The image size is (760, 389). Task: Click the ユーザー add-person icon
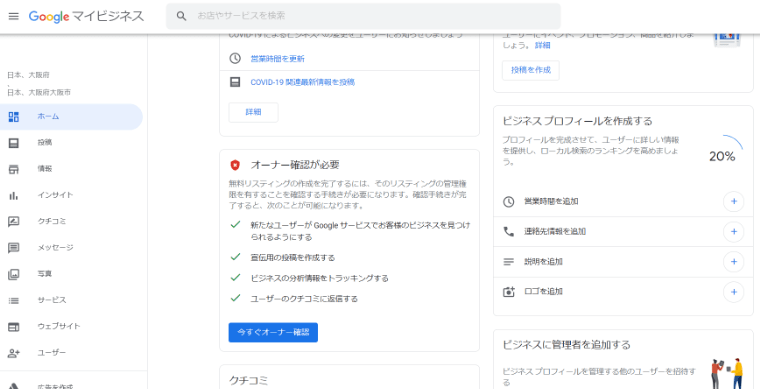click(14, 353)
